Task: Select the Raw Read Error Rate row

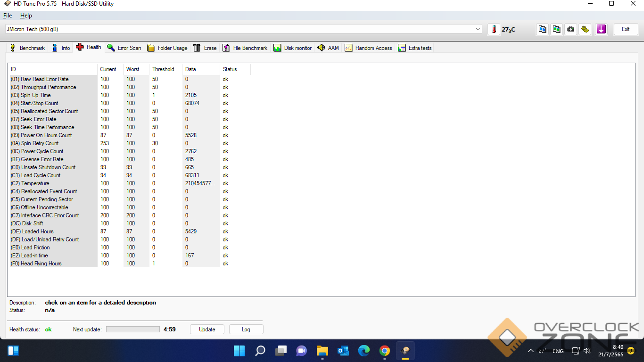Action: [130, 79]
